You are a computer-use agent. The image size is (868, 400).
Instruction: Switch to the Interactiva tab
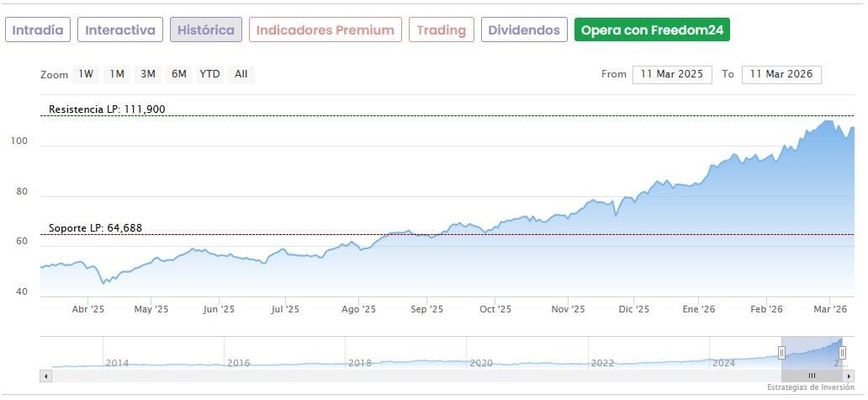(x=120, y=30)
